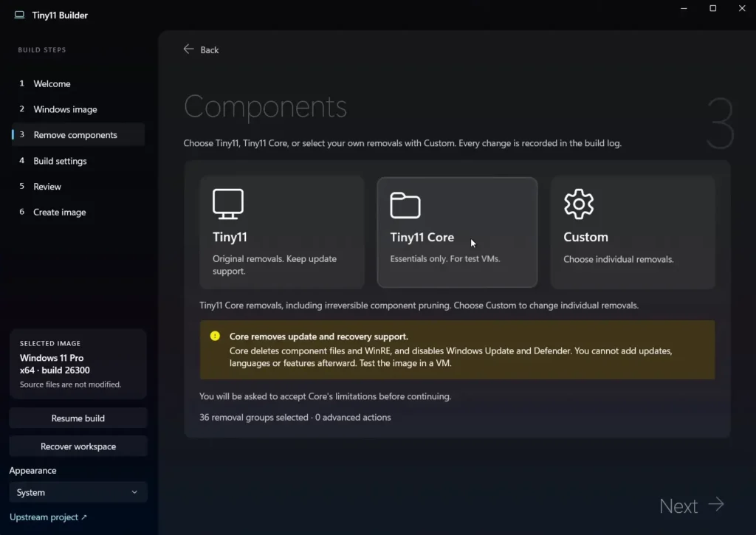This screenshot has height=535, width=756.
Task: Choose the Custom preset title
Action: [585, 237]
